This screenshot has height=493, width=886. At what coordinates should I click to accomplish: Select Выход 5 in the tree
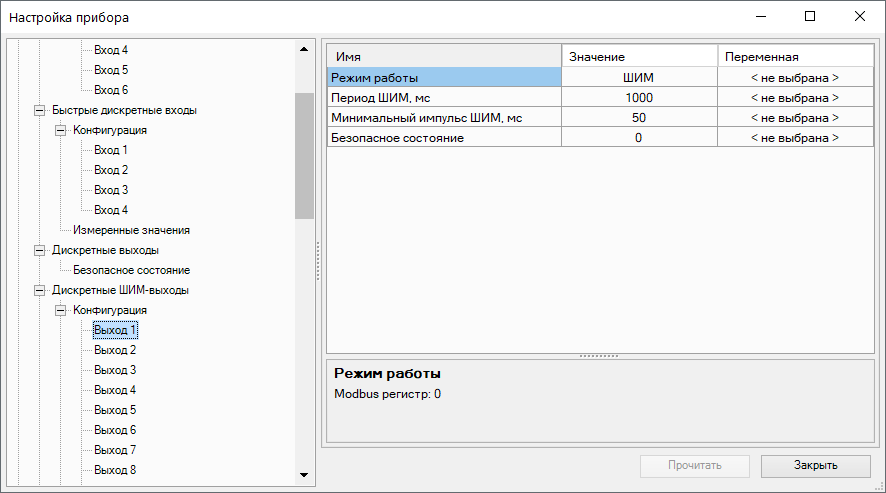[x=115, y=410]
